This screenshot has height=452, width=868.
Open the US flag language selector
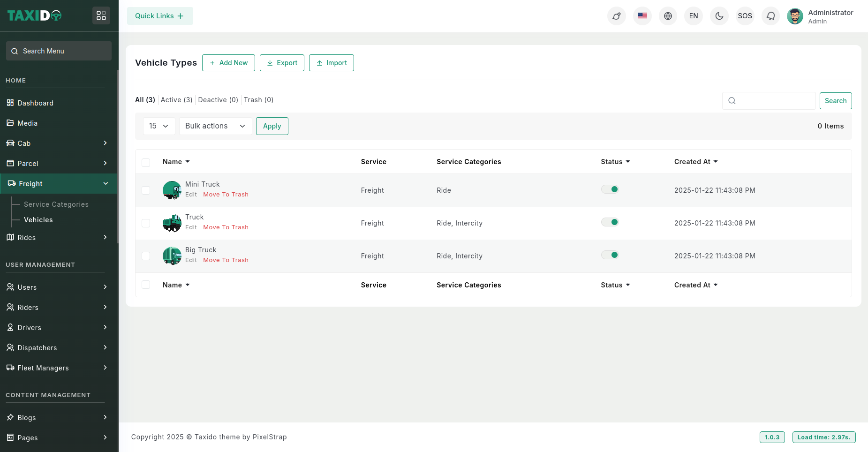pos(642,16)
